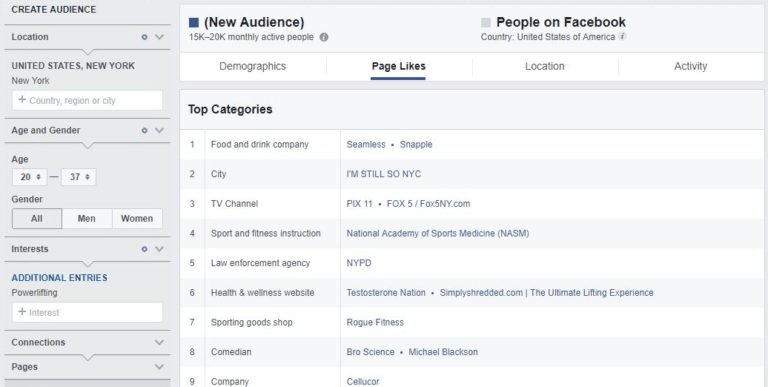Select All gender option
This screenshot has width=768, height=387.
[37, 218]
